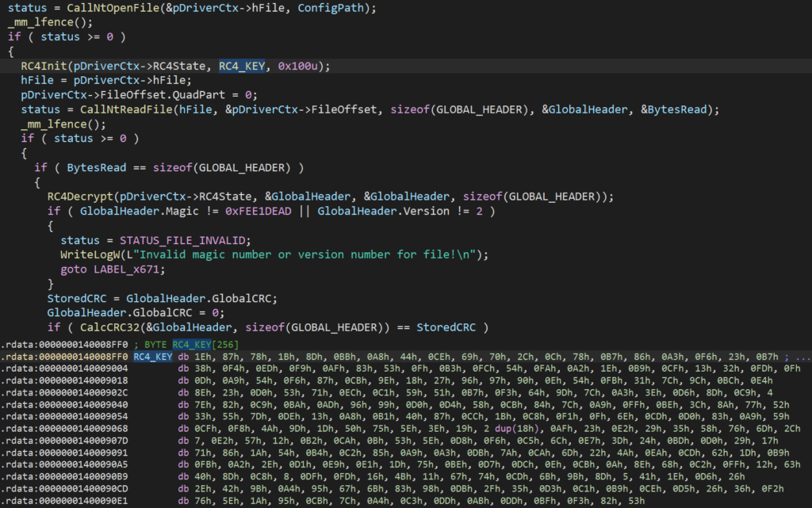Select the 0x100u key length argument
This screenshot has height=508, width=812.
(x=297, y=67)
